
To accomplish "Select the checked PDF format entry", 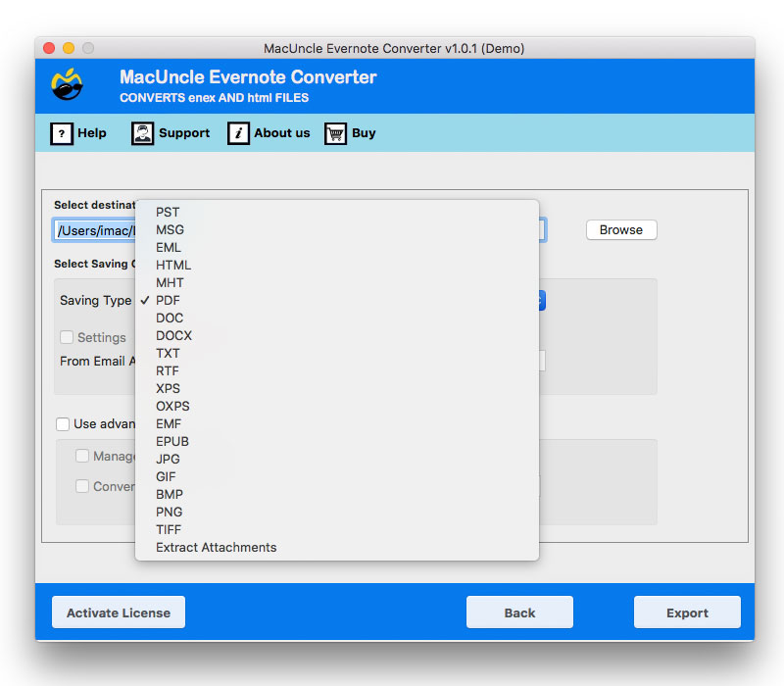I will [x=168, y=300].
